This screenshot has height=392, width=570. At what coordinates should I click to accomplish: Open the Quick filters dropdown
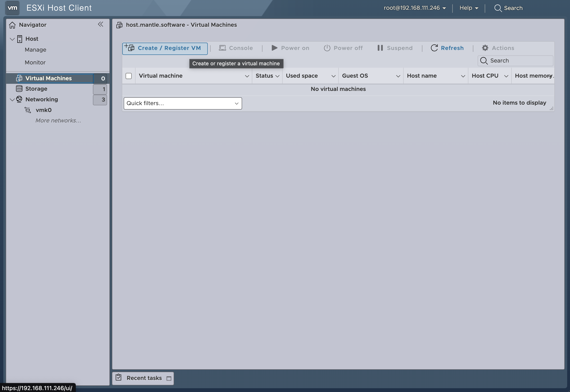tap(183, 103)
